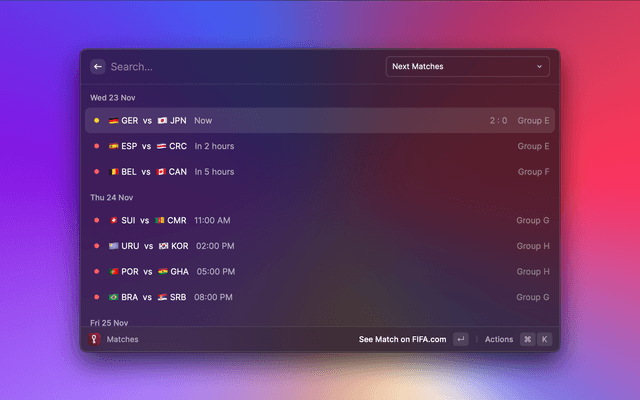Click the Switzerland flag icon
The width and height of the screenshot is (640, 400).
pyautogui.click(x=113, y=220)
